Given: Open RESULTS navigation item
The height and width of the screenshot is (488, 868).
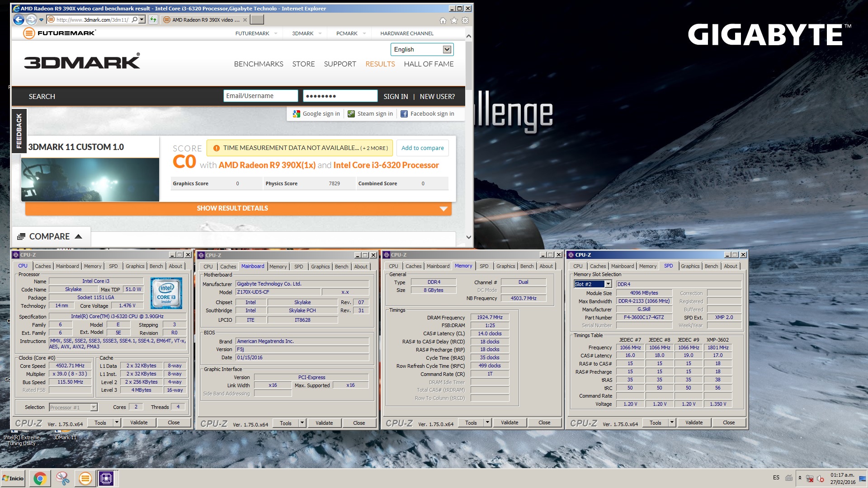Looking at the screenshot, I should [380, 64].
